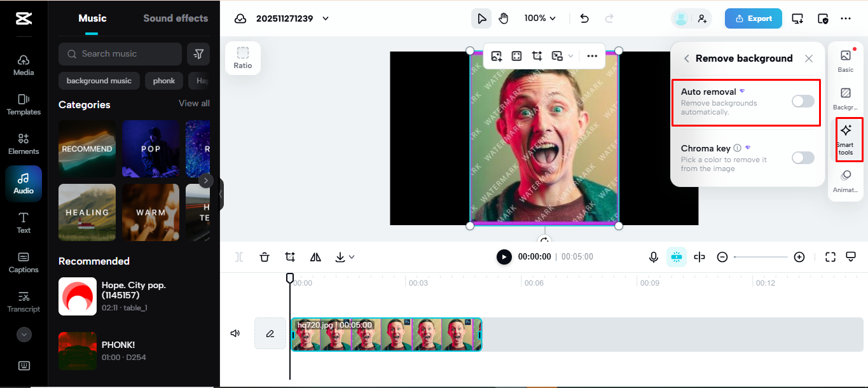This screenshot has height=388, width=868.
Task: Expand the download options chevron above the timeline
Action: [352, 256]
